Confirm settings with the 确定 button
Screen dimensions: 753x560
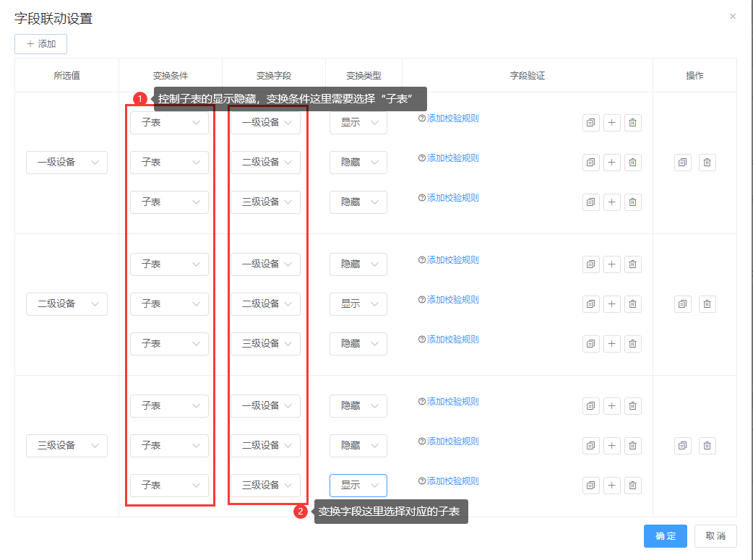pyautogui.click(x=666, y=536)
